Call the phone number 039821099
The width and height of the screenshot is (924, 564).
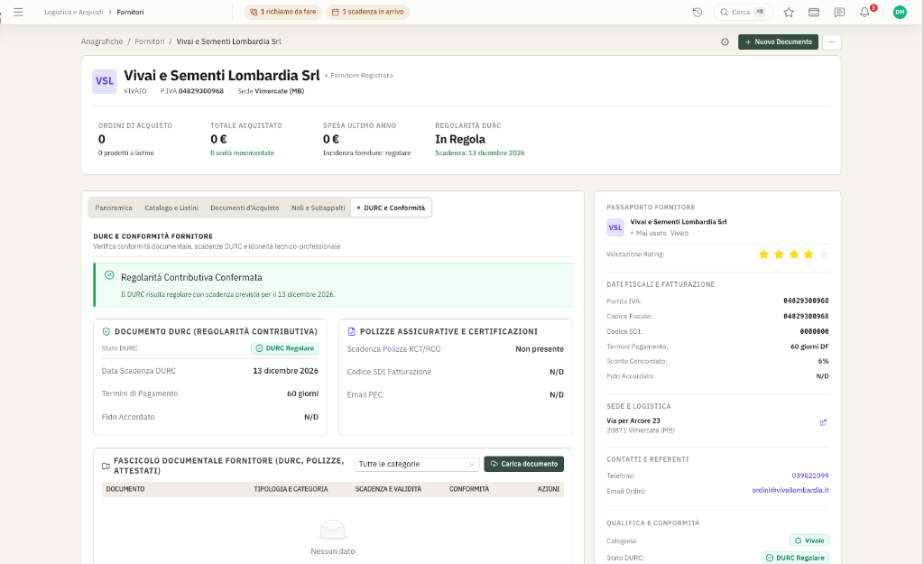coord(810,476)
